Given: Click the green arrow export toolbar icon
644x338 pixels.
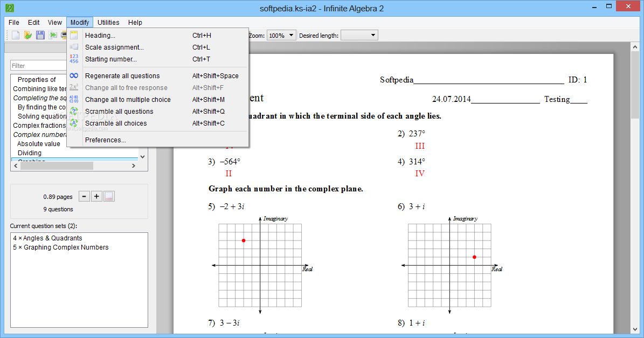Looking at the screenshot, I should 53,36.
